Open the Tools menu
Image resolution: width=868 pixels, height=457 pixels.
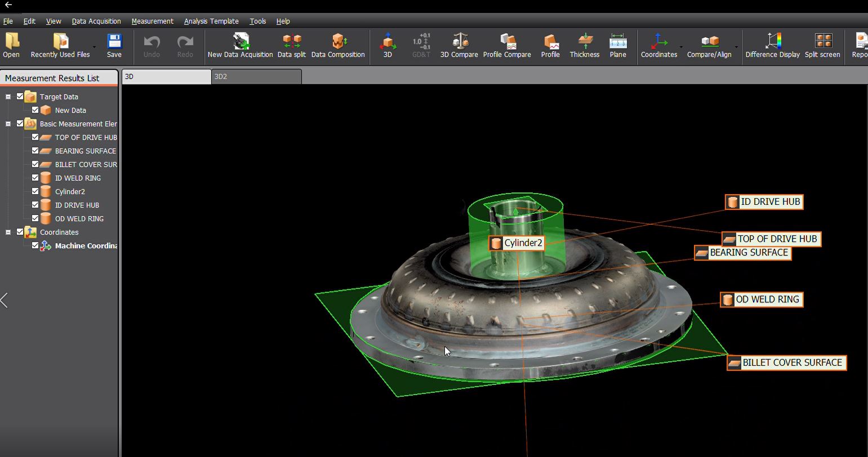[x=258, y=21]
